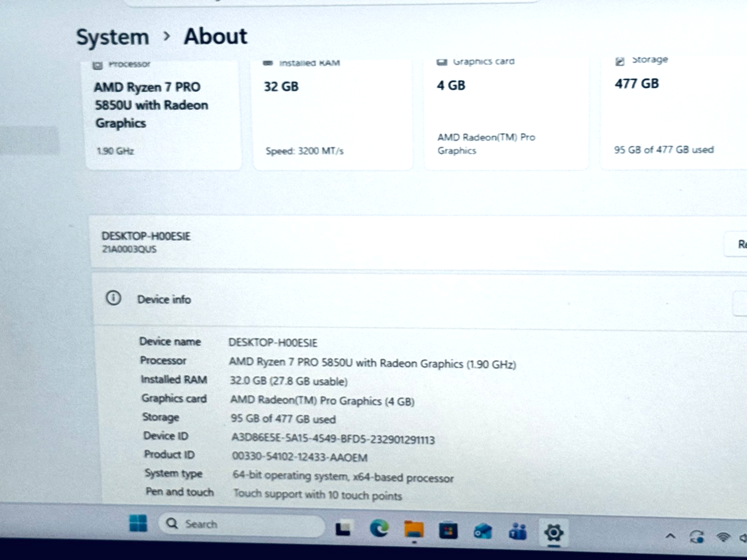Open the Wi-Fi network tray icon
The height and width of the screenshot is (560, 747).
click(723, 538)
